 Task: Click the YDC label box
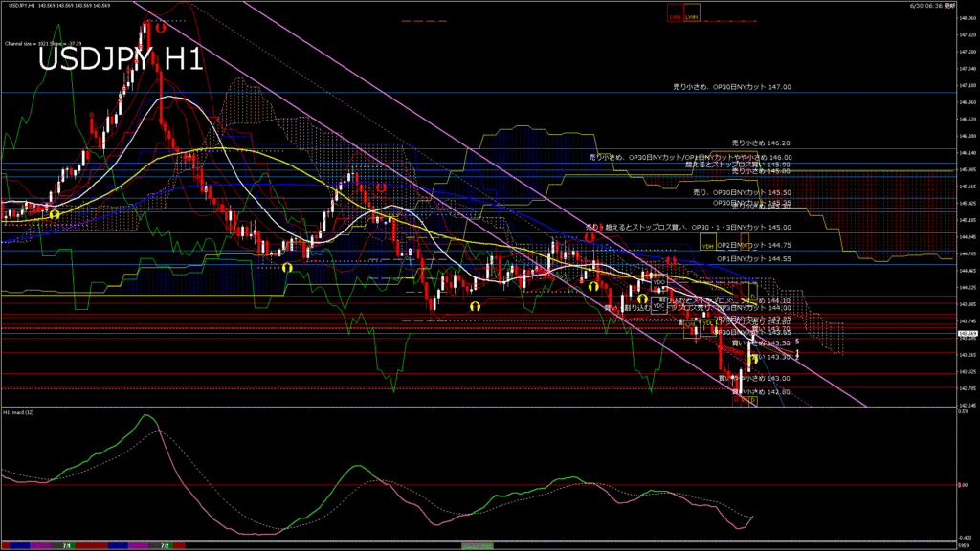[658, 305]
